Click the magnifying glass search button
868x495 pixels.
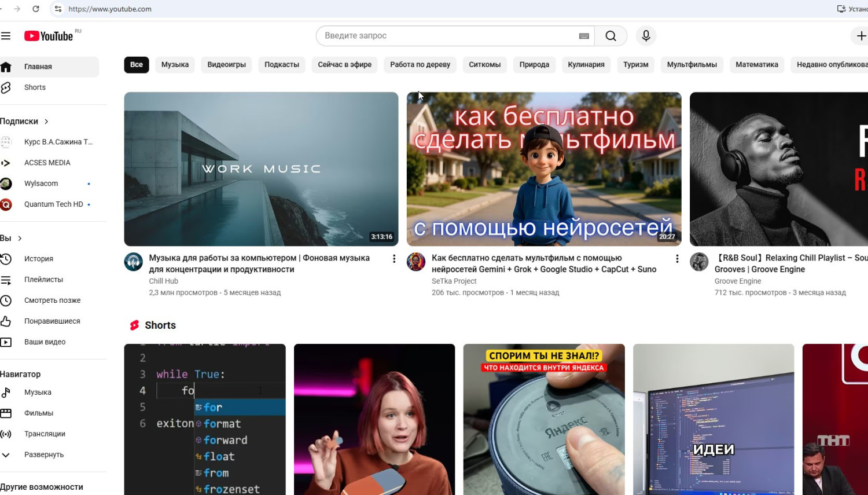(x=610, y=36)
